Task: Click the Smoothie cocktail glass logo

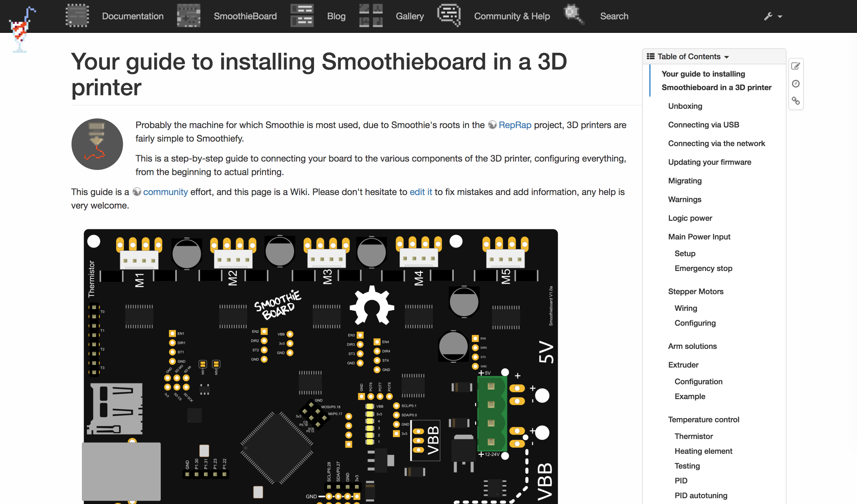Action: tap(22, 30)
